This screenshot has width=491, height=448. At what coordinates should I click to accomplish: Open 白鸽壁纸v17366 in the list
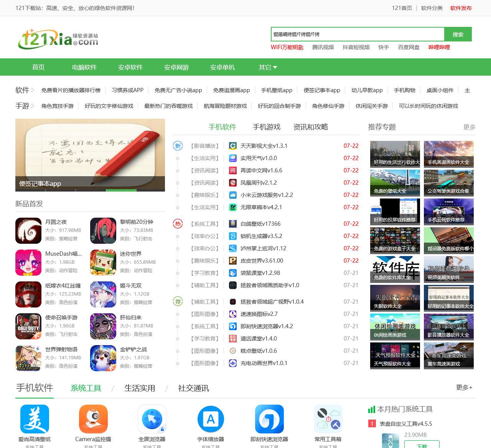coord(260,224)
